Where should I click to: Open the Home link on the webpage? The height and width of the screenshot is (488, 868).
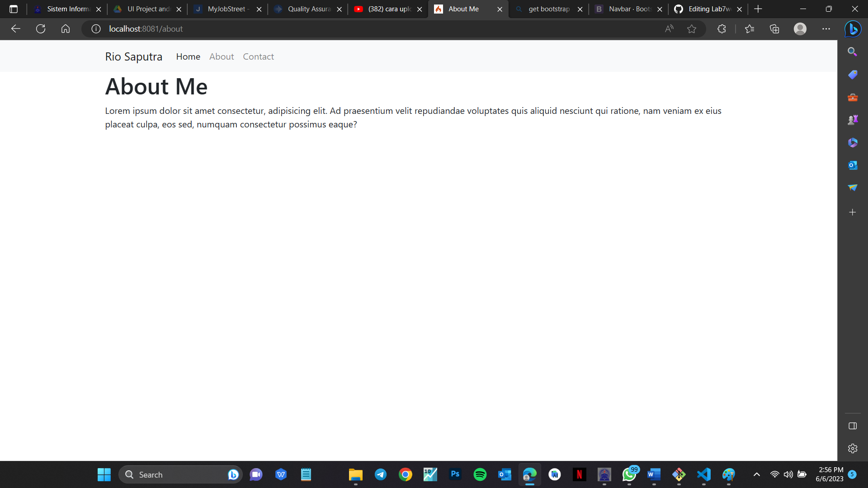188,56
